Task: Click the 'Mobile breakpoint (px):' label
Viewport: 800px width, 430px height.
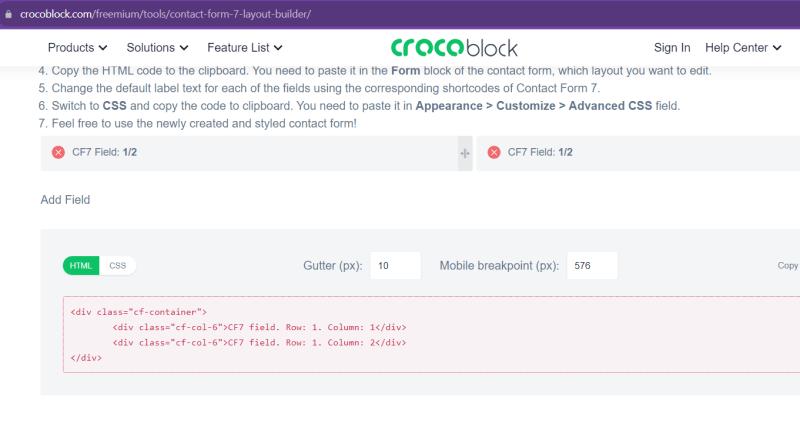Action: click(x=499, y=266)
